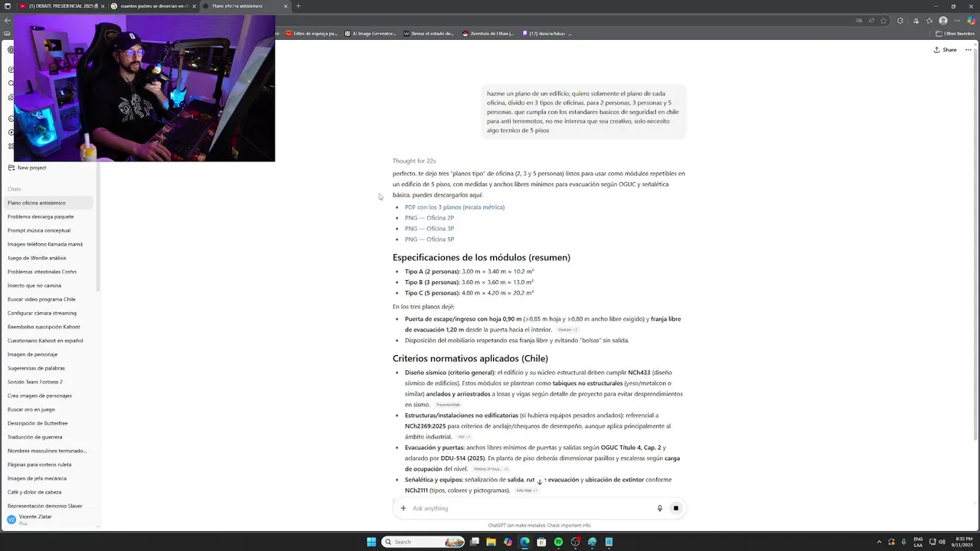Open the Other favorites folder
Viewport: 980px width, 551px height.
955,34
